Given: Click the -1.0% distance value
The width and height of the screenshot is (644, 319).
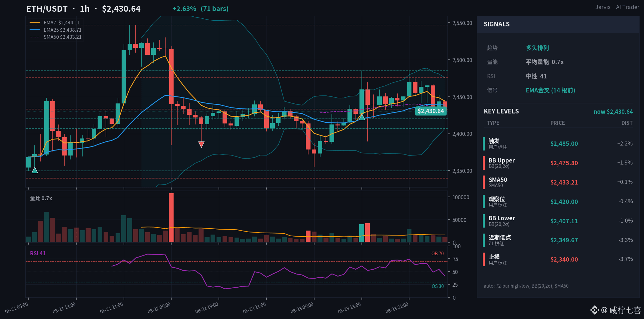Looking at the screenshot, I should click(625, 221).
